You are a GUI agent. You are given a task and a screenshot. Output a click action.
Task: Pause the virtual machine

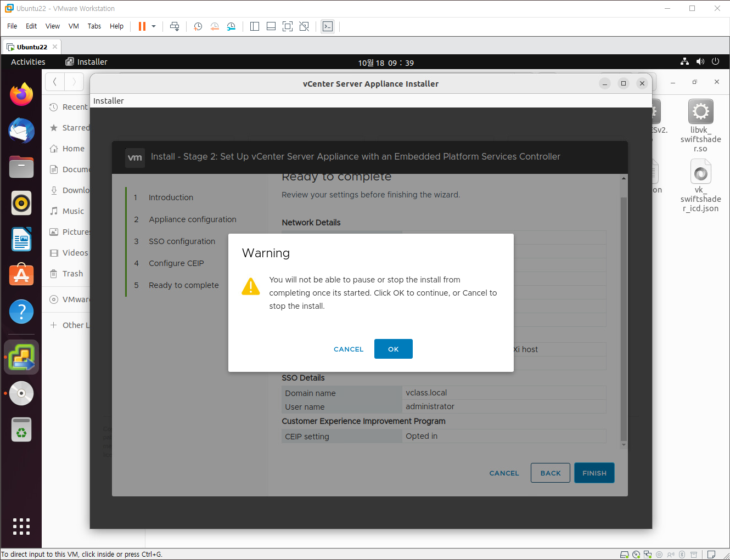click(142, 26)
